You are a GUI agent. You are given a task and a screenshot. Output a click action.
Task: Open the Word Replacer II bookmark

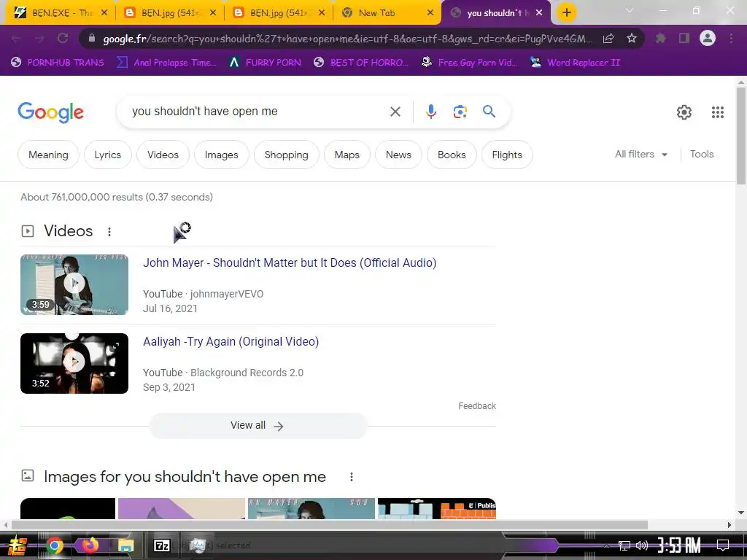576,63
